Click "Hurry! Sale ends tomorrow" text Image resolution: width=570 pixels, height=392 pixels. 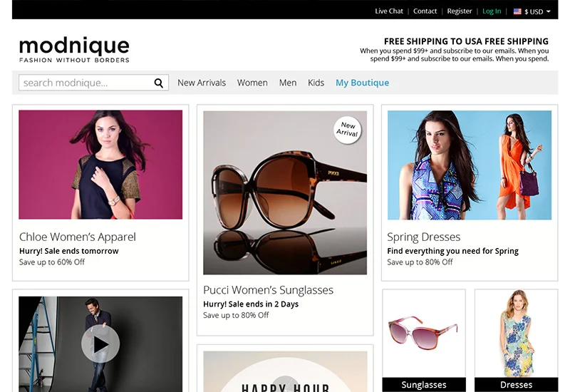pyautogui.click(x=69, y=251)
